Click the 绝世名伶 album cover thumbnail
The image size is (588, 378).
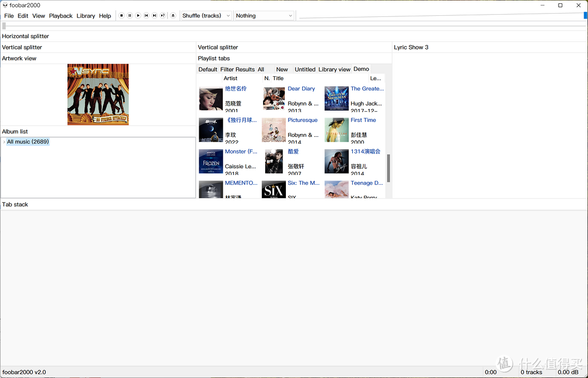(x=211, y=99)
